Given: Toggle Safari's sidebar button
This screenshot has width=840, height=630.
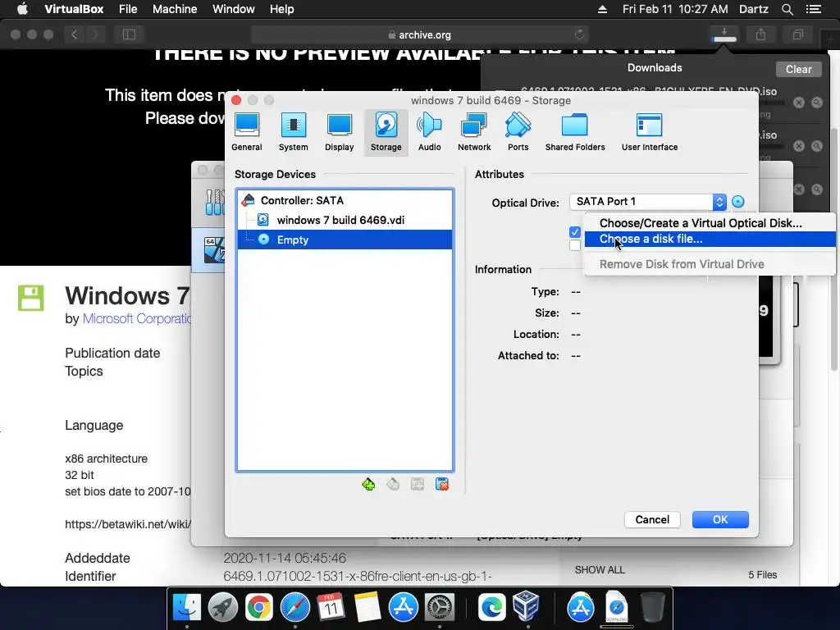Looking at the screenshot, I should [x=129, y=34].
